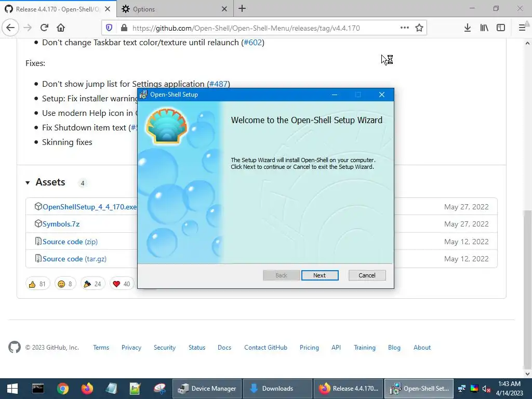Switch to Downloads taskbar window
Viewport: 532px width, 399px height.
[x=277, y=389]
